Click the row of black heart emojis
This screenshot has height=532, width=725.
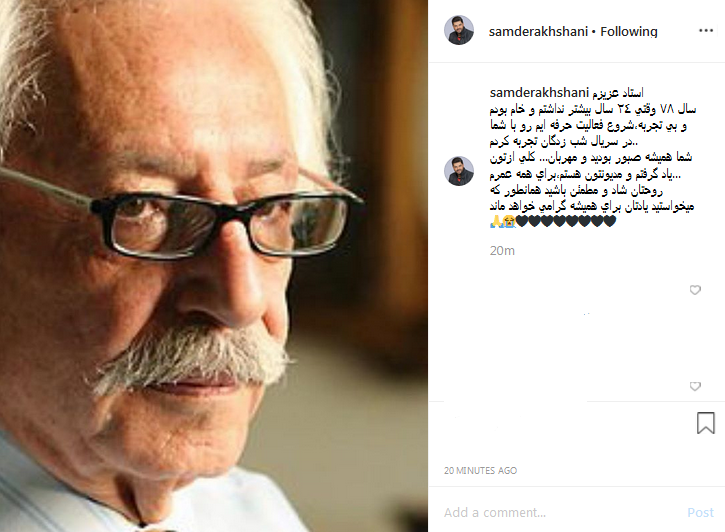(566, 221)
